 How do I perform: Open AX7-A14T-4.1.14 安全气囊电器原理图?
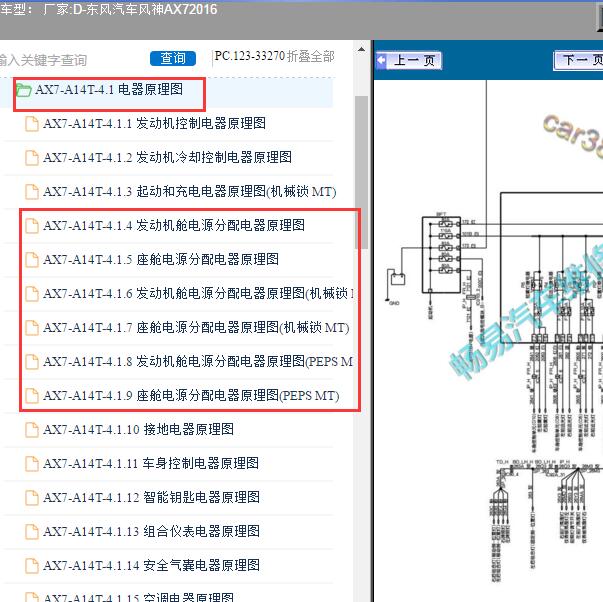pos(151,565)
